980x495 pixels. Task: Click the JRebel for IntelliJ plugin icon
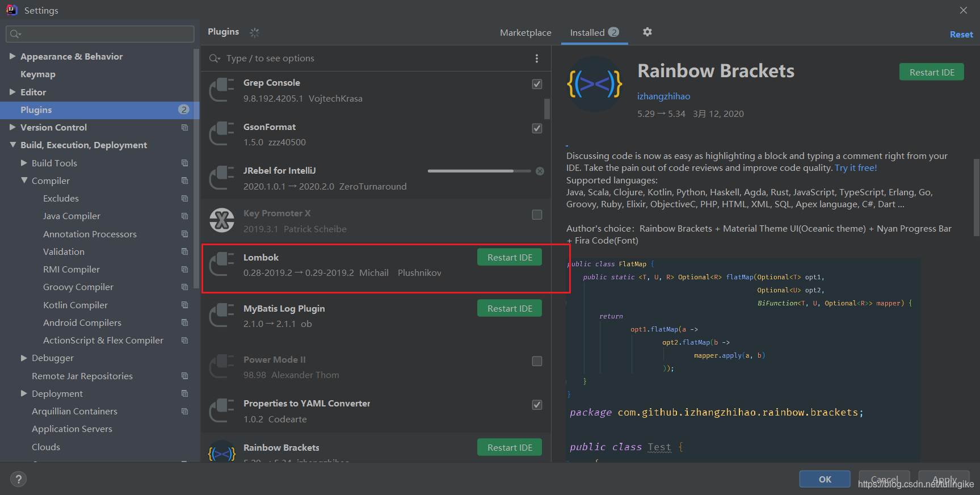(222, 178)
